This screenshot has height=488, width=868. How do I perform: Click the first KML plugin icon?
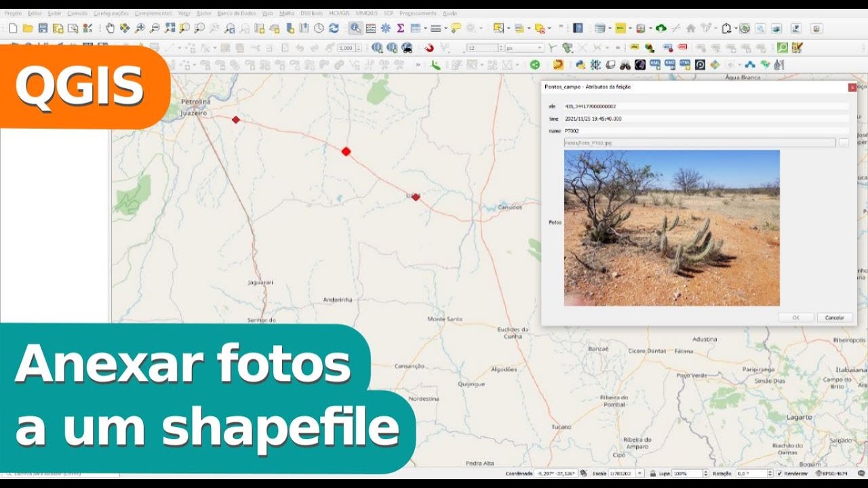[655, 65]
